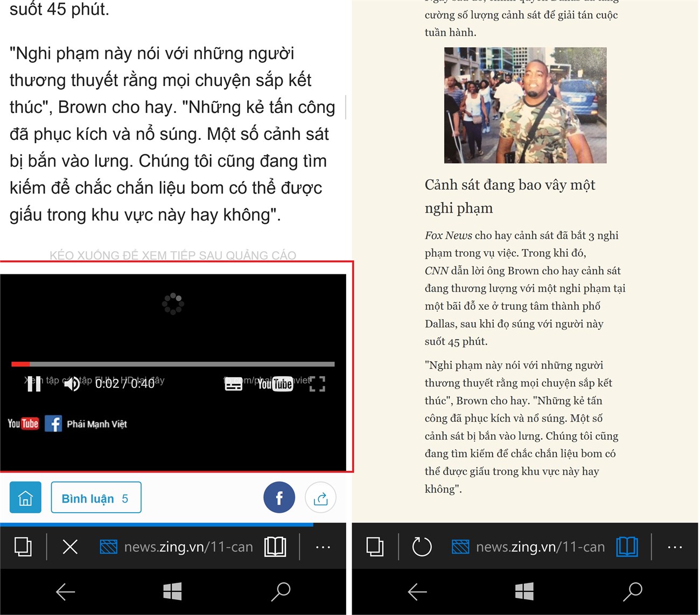Enter fullscreen video mode
The width and height of the screenshot is (700, 615).
coord(317,384)
